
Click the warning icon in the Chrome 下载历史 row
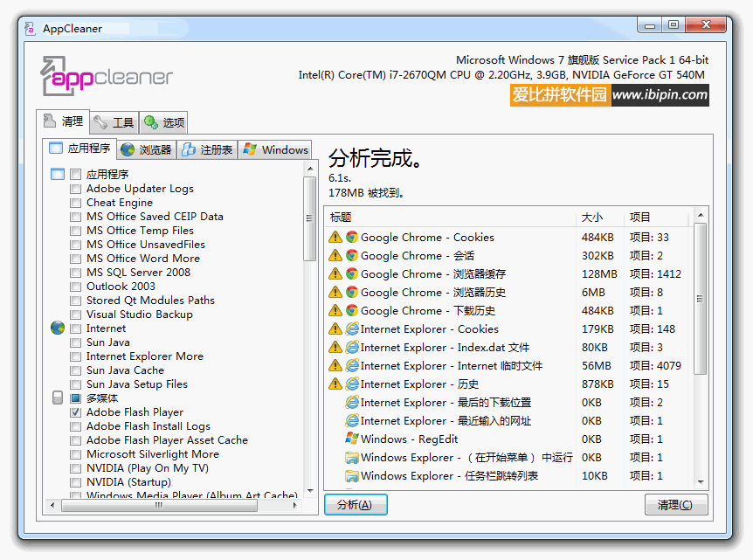pos(335,311)
